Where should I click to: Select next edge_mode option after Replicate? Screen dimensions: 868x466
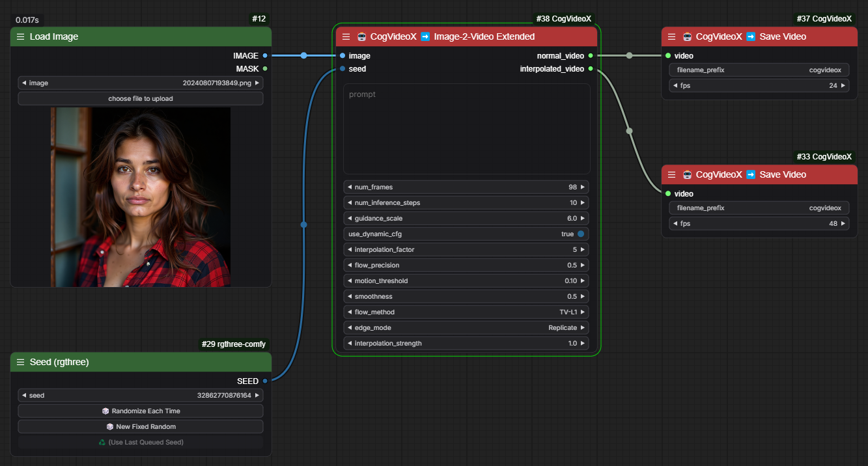(583, 328)
